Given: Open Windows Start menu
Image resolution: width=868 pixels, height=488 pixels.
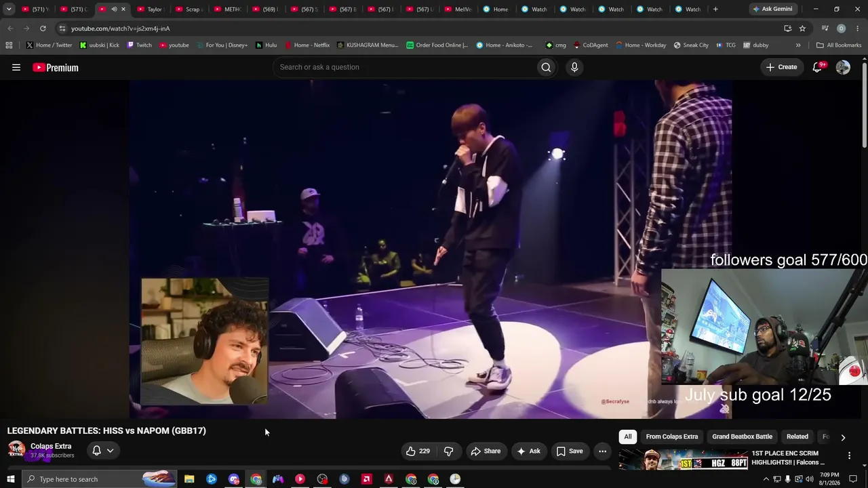Looking at the screenshot, I should tap(10, 479).
